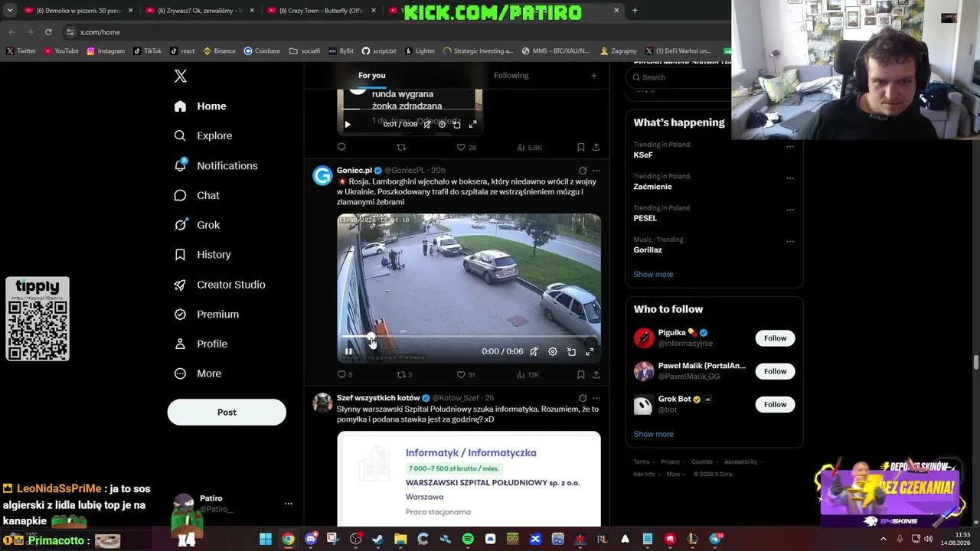Enter fullscreen on the Lamborghini video
This screenshot has width=980, height=551.
tap(590, 352)
